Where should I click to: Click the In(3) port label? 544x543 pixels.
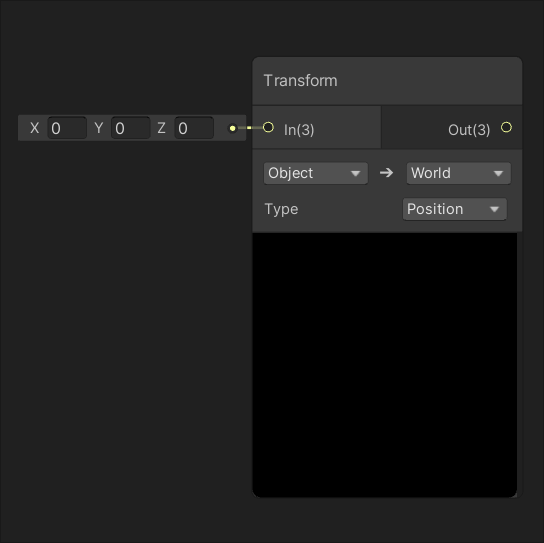pos(299,130)
